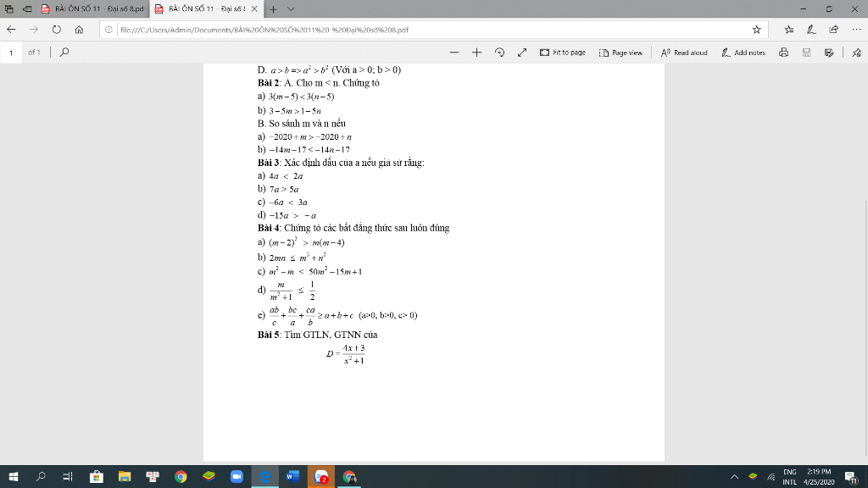Refresh the current page
The image size is (868, 488).
[x=57, y=30]
